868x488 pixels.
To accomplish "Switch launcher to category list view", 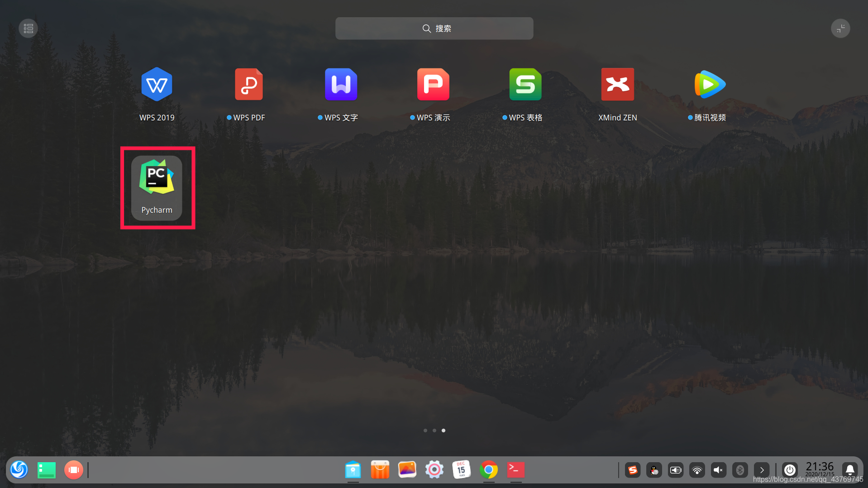I will [28, 29].
